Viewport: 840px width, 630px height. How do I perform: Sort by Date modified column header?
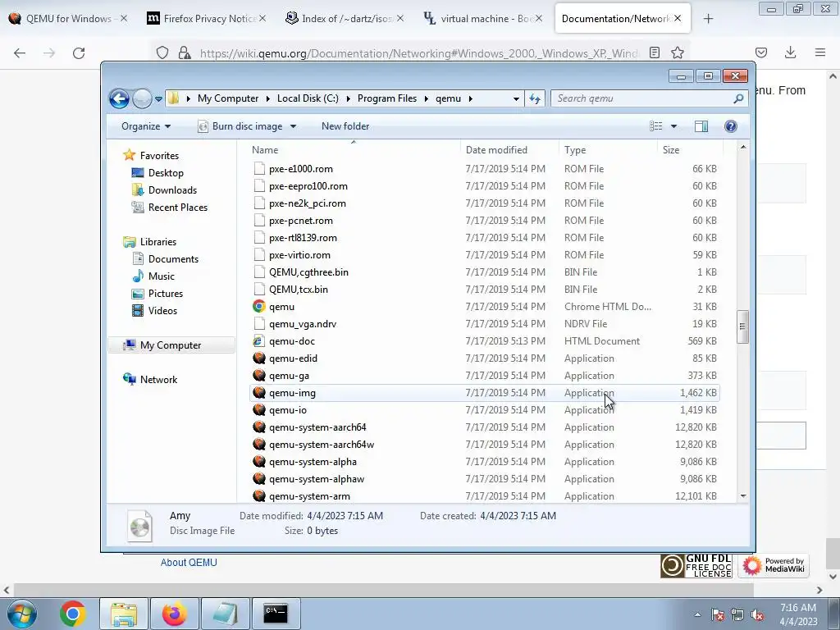pos(509,150)
